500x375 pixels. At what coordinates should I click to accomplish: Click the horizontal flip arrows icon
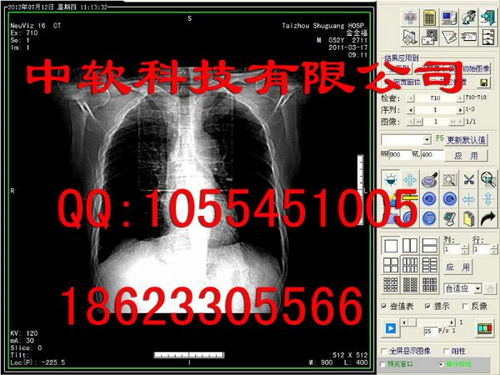coord(469,199)
